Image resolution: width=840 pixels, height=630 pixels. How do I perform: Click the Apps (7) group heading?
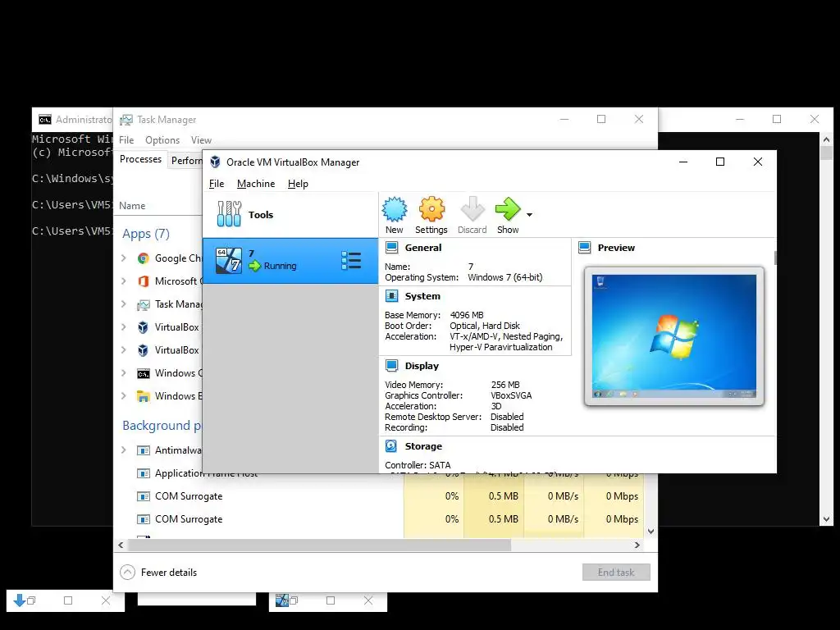146,234
